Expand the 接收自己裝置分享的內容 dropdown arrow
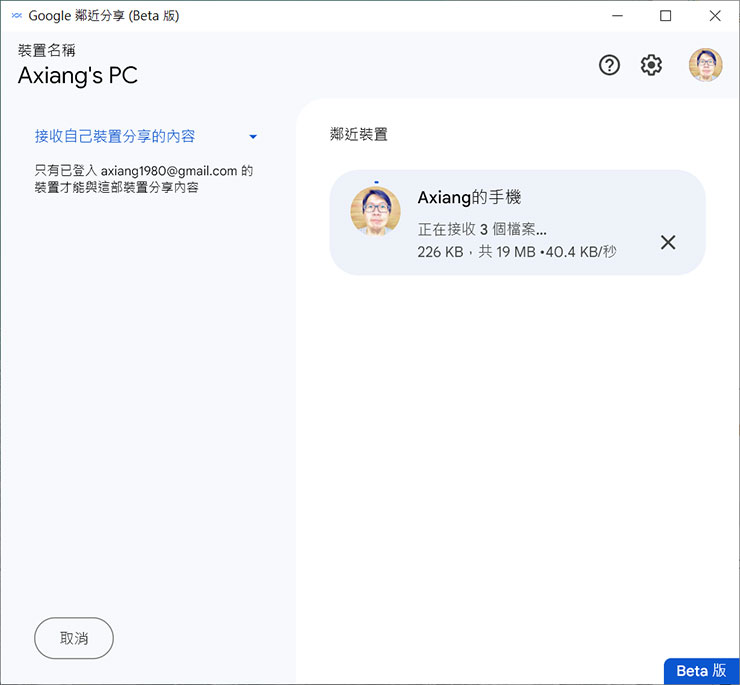 (x=253, y=137)
